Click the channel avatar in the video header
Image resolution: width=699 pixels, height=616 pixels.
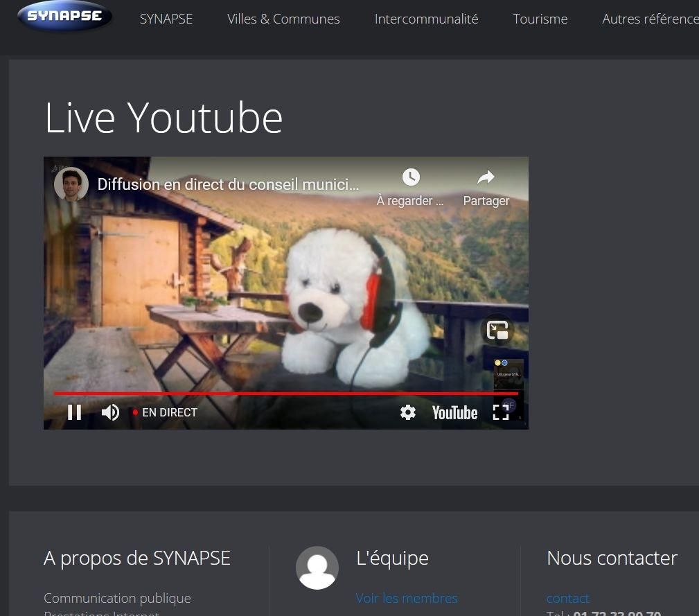click(71, 184)
